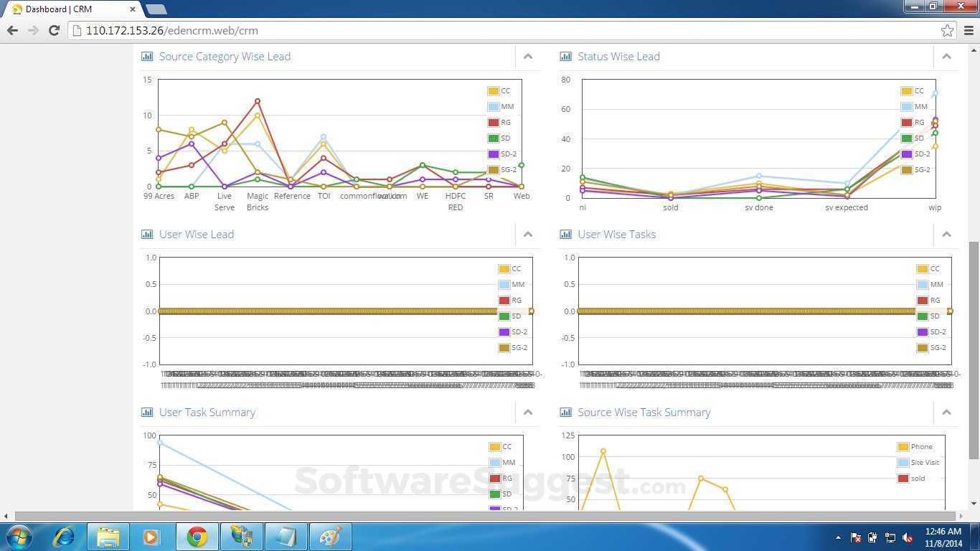Image resolution: width=980 pixels, height=551 pixels.
Task: Open Internet Explorer from the taskbar
Action: point(64,537)
